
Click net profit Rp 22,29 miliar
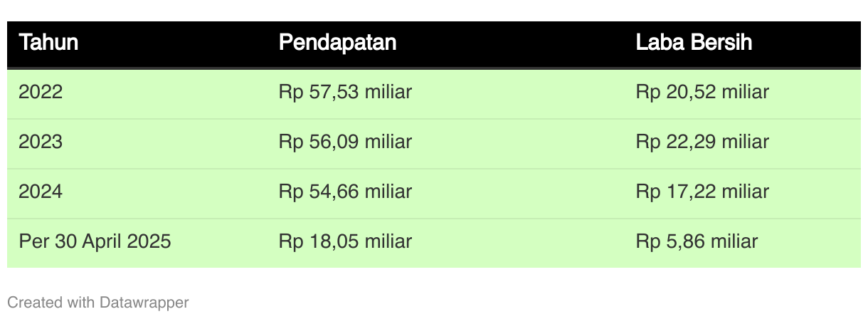pyautogui.click(x=702, y=142)
